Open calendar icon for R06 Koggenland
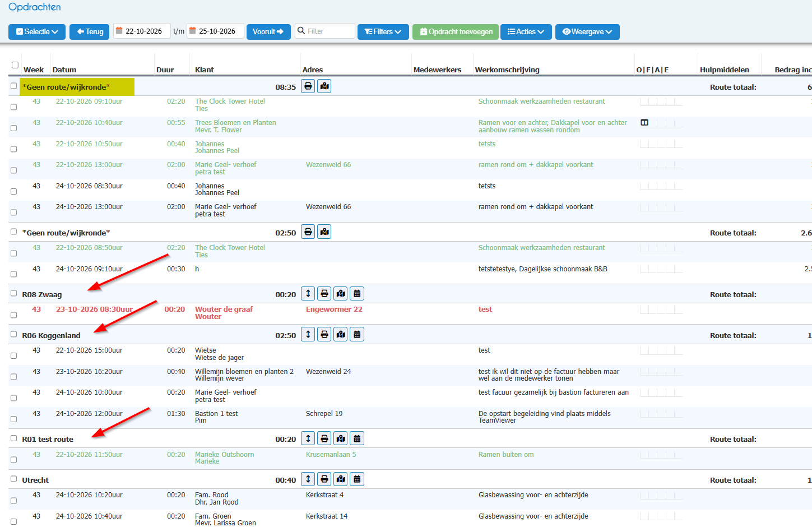812x527 pixels. click(x=357, y=335)
